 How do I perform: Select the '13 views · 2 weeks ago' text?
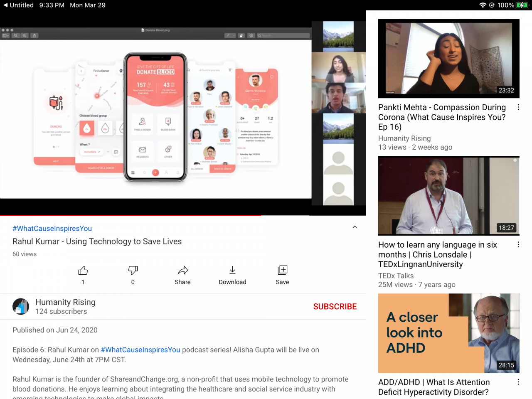pos(415,147)
